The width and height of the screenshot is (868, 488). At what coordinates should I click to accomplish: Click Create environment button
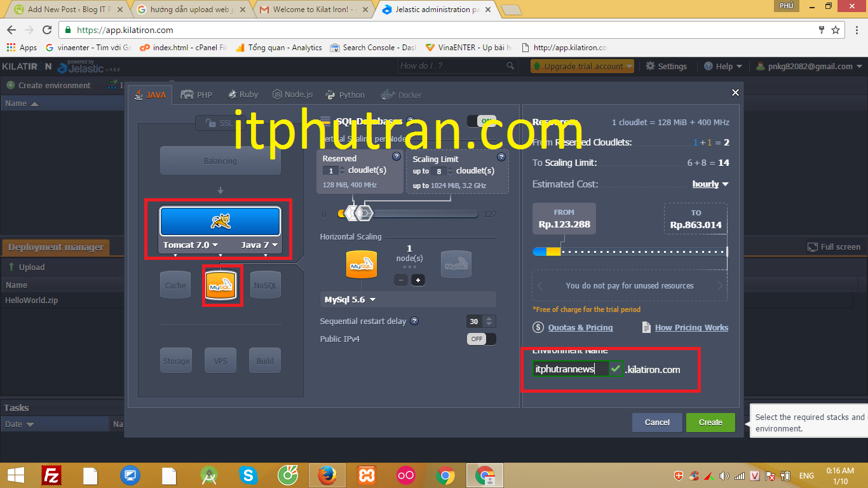[x=49, y=85]
